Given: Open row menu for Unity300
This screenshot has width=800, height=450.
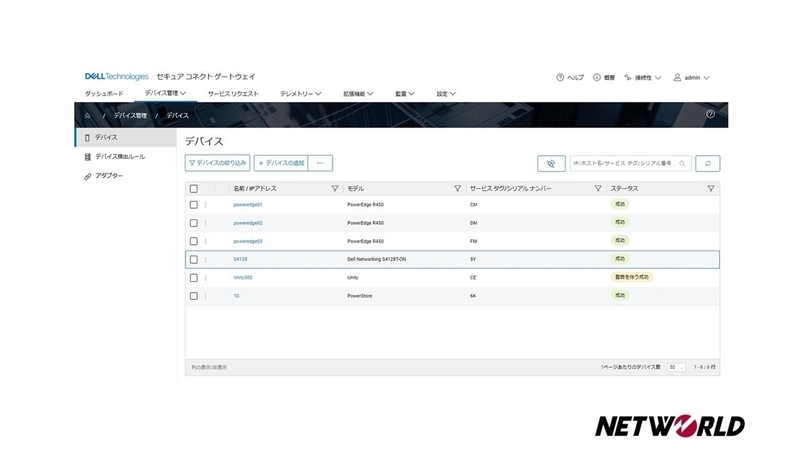Looking at the screenshot, I should coord(206,278).
